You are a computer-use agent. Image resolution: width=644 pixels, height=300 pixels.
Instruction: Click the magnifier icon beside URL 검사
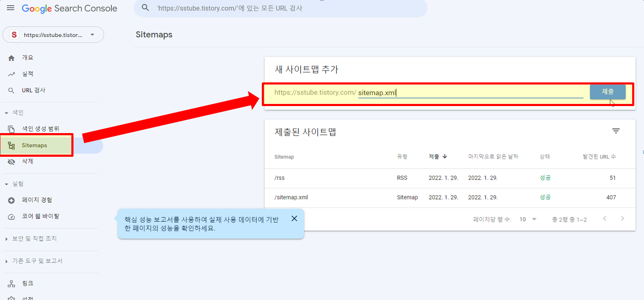11,91
